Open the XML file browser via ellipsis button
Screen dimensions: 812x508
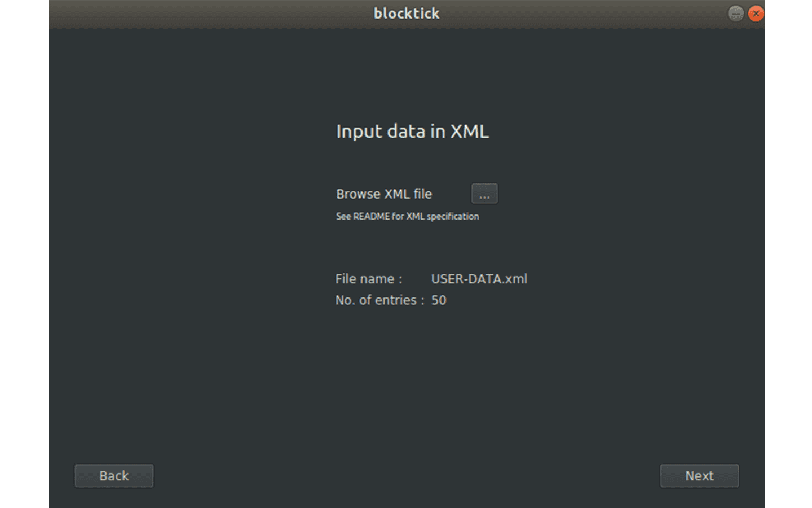[484, 194]
